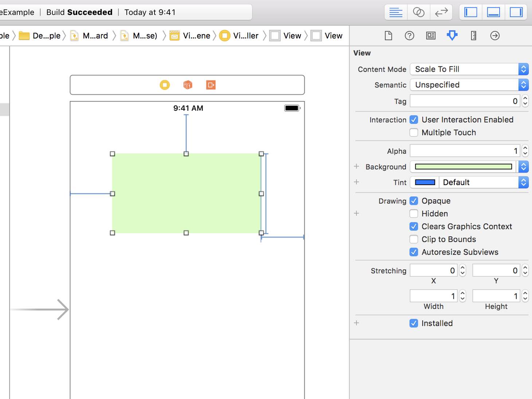Toggle the Navigator panel
The height and width of the screenshot is (399, 532).
coord(470,12)
